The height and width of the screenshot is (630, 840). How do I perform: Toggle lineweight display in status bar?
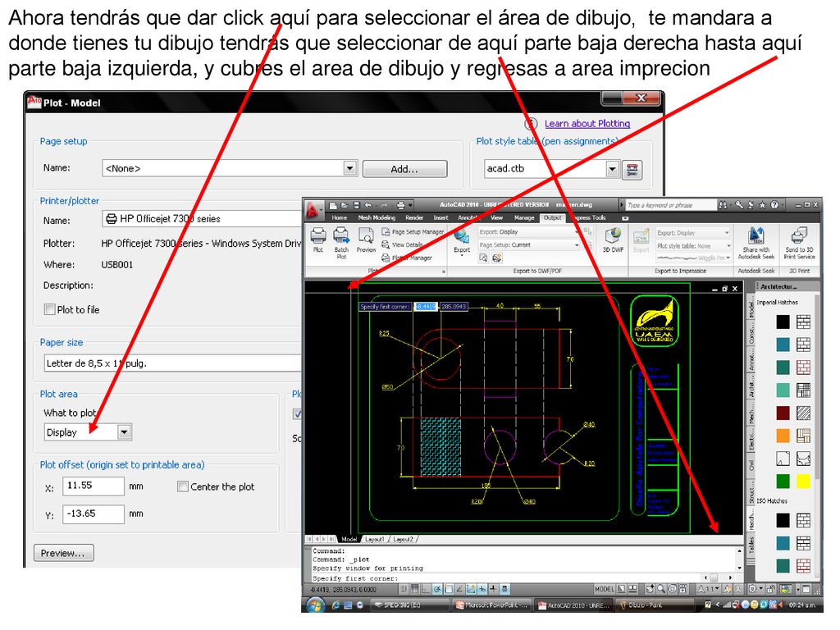[x=493, y=589]
